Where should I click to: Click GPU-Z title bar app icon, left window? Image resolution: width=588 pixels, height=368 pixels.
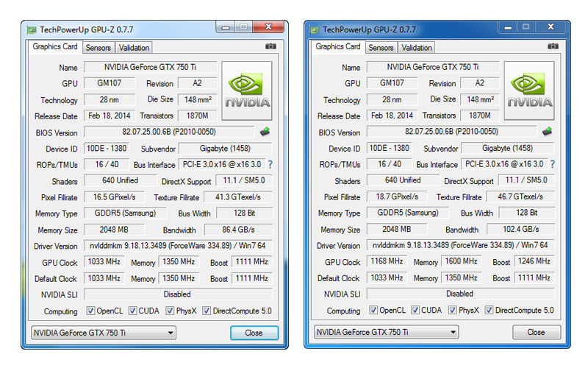32,29
